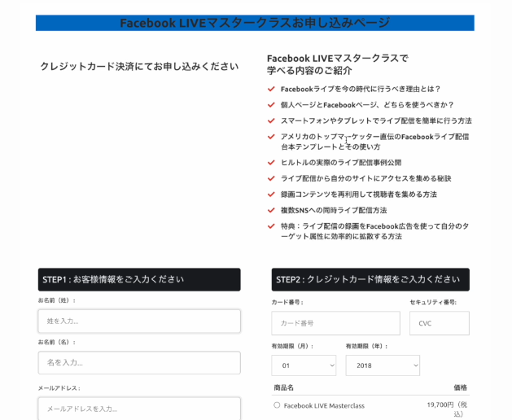The image size is (512, 420).
Task: Click the checkmark beside アメリカのトップマーケッター
Action: [x=271, y=137]
